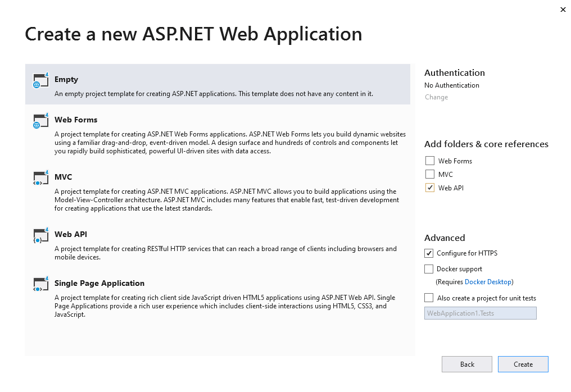This screenshot has height=392, width=571.
Task: Disable Configure for HTTPS option
Action: tap(429, 253)
